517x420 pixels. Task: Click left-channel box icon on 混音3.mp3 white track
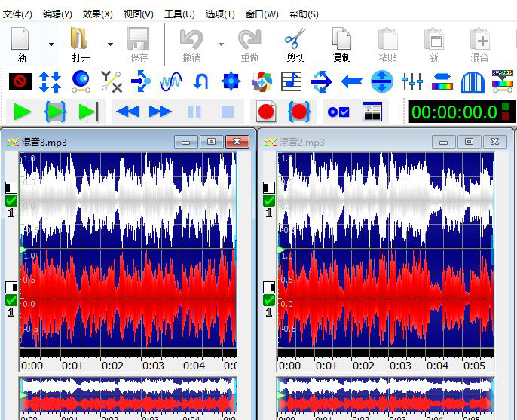tap(11, 188)
